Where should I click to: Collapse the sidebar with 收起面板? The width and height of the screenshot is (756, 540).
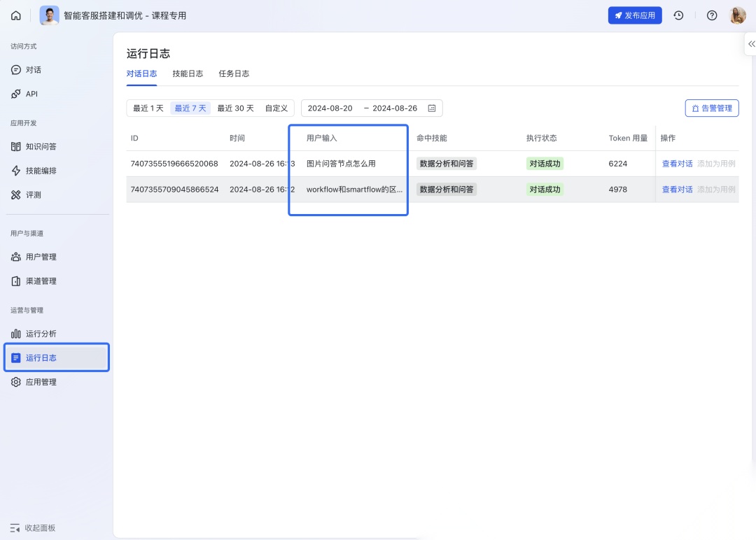click(x=33, y=528)
